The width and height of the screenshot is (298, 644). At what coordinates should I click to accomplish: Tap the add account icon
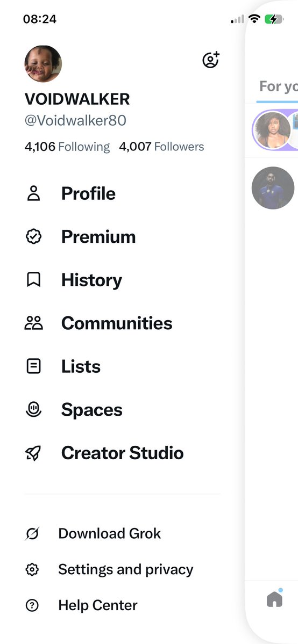[x=211, y=60]
